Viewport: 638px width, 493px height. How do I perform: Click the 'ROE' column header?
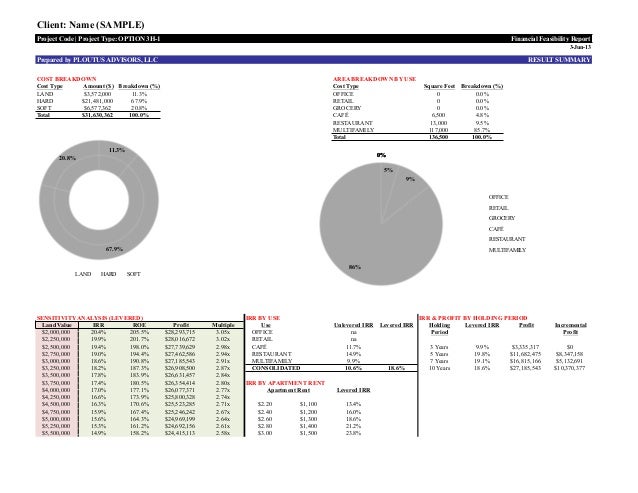pos(139,325)
